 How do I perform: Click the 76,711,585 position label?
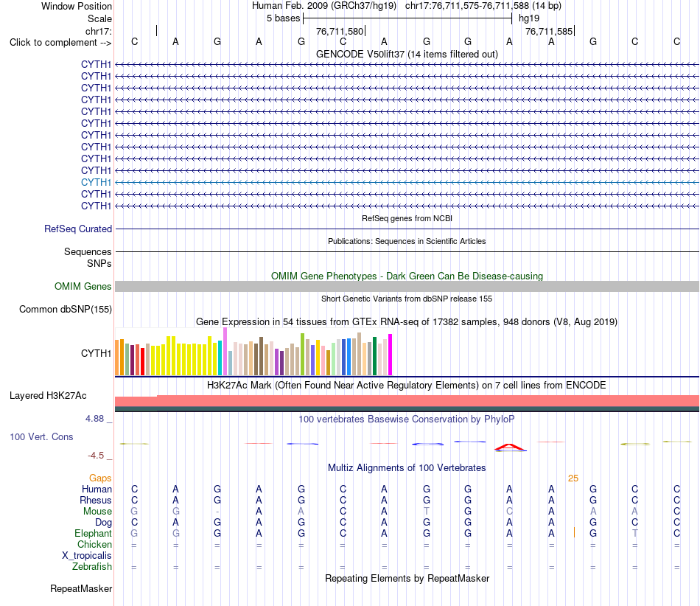pyautogui.click(x=549, y=31)
